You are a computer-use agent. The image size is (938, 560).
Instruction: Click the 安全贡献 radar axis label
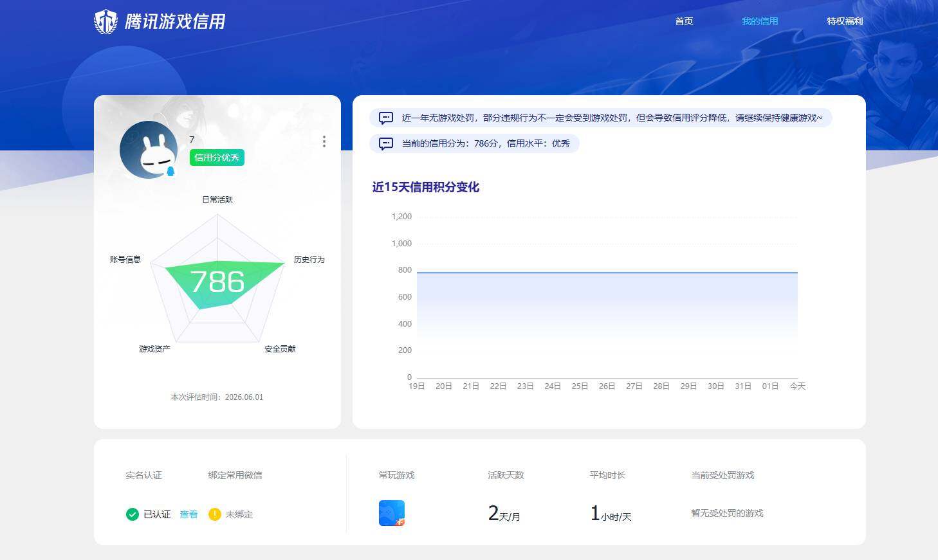tap(280, 348)
